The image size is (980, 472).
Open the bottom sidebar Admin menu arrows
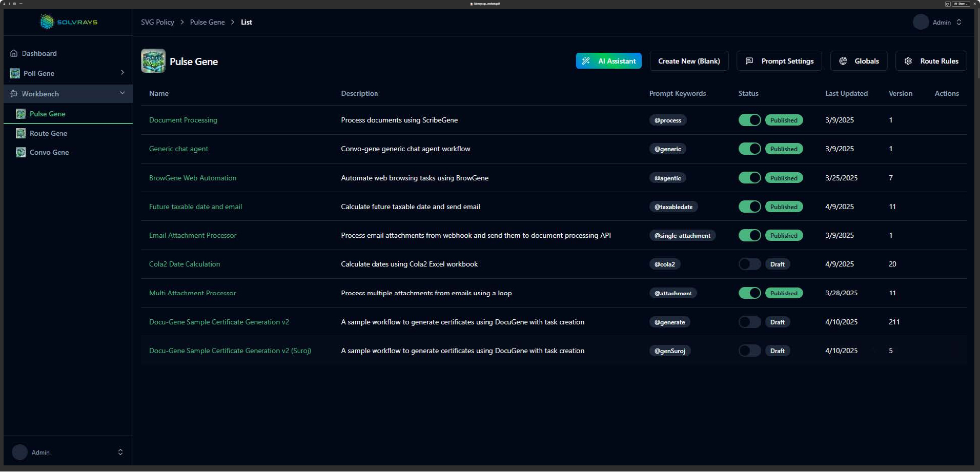tap(120, 452)
